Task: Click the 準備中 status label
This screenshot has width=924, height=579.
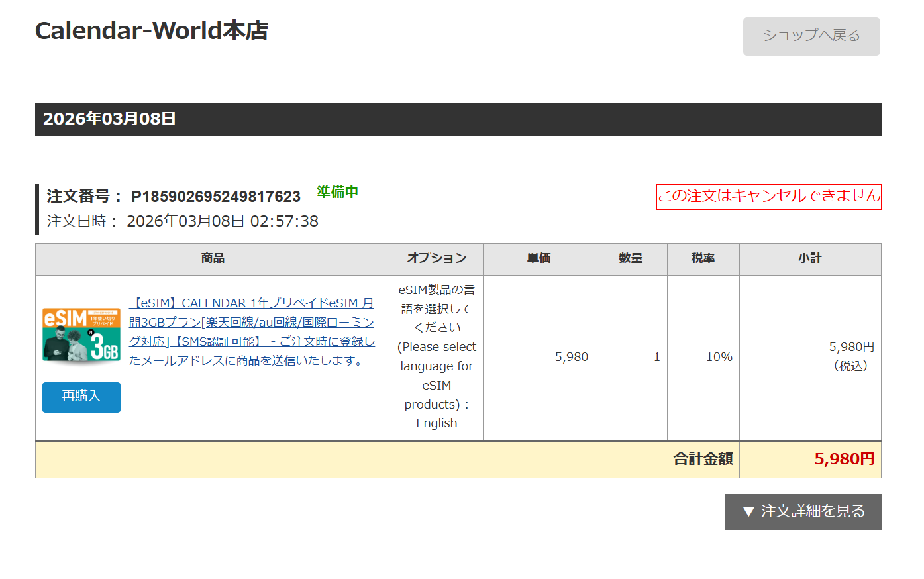Action: [x=337, y=192]
